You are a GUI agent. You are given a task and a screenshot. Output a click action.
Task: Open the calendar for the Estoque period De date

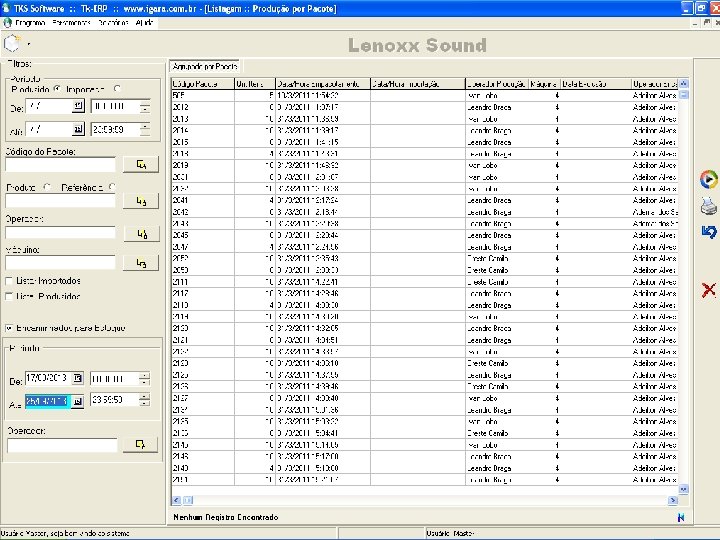click(x=78, y=378)
